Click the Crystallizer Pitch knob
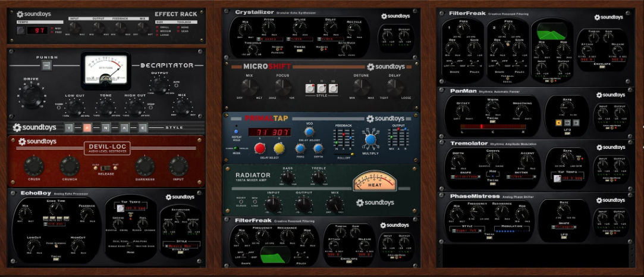 (x=269, y=28)
